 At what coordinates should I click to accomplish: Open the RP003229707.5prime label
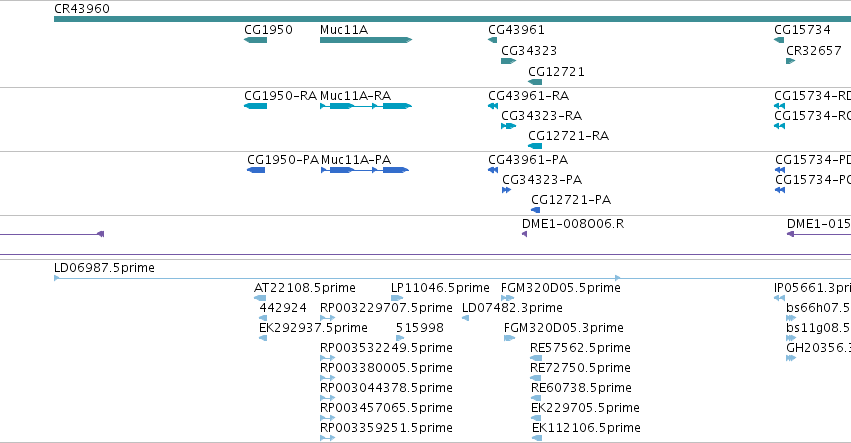tap(386, 308)
